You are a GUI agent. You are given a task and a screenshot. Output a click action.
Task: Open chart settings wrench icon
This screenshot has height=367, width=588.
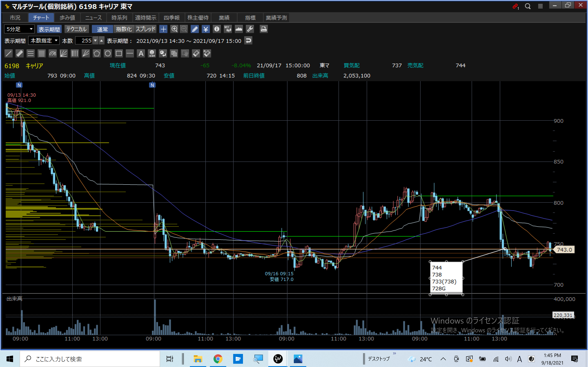pyautogui.click(x=250, y=29)
